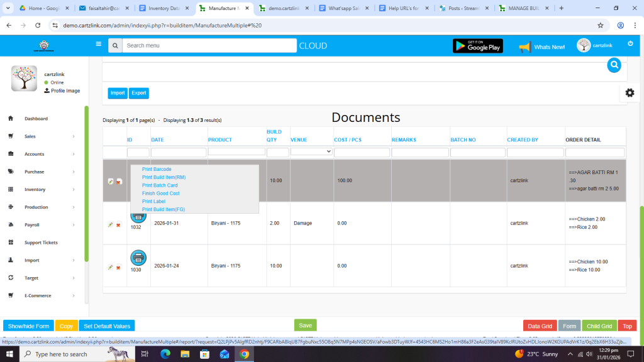Select Print Batch Card menu entry
The width and height of the screenshot is (644, 362).
click(x=160, y=185)
